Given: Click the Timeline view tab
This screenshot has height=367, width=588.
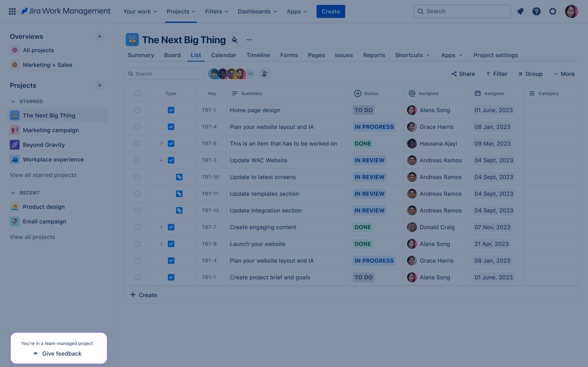Looking at the screenshot, I should tap(258, 55).
